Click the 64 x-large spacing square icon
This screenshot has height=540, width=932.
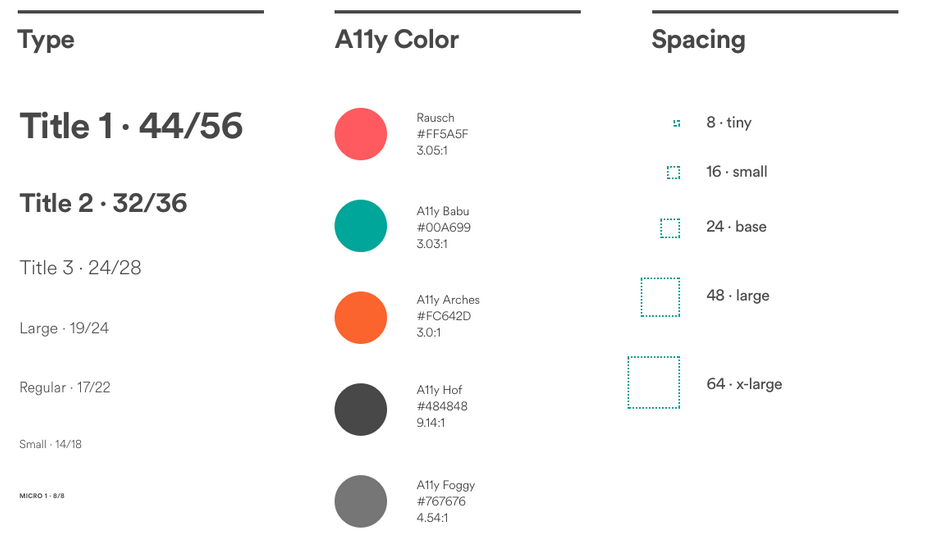point(654,383)
